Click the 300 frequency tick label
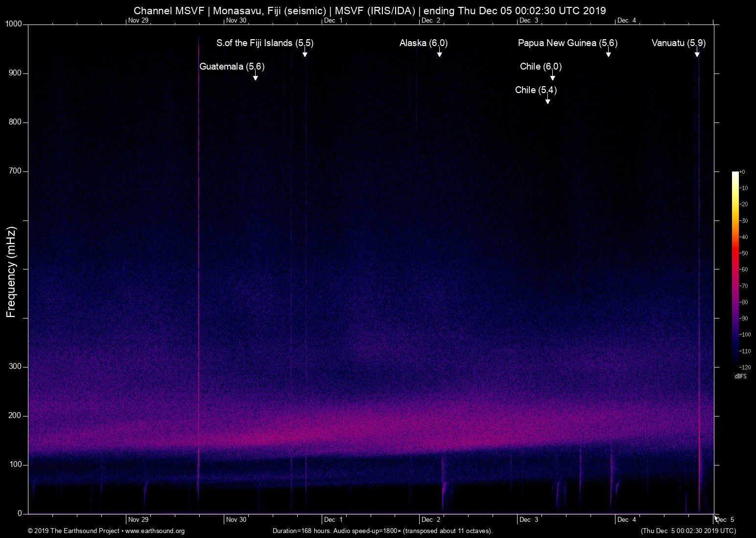 [x=16, y=367]
